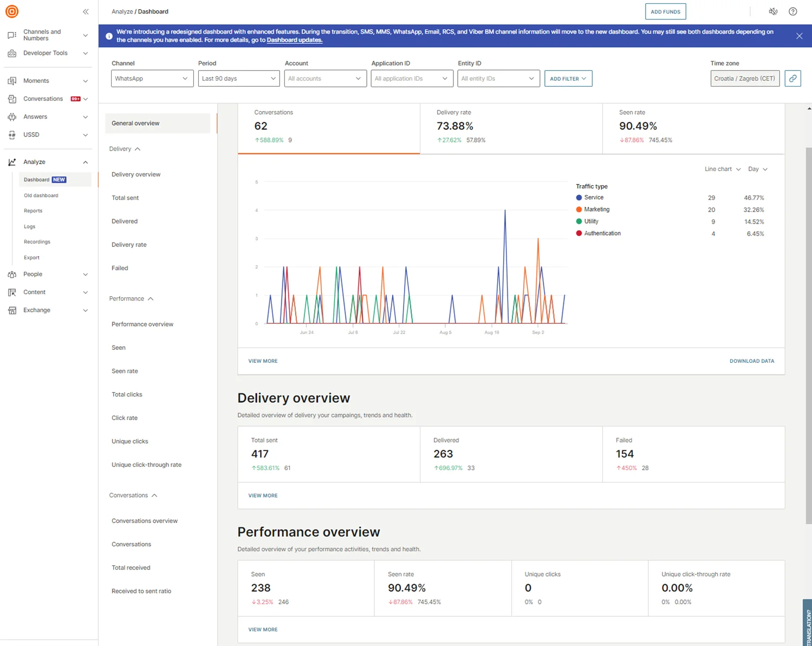Select the Recordings menu item

(37, 242)
